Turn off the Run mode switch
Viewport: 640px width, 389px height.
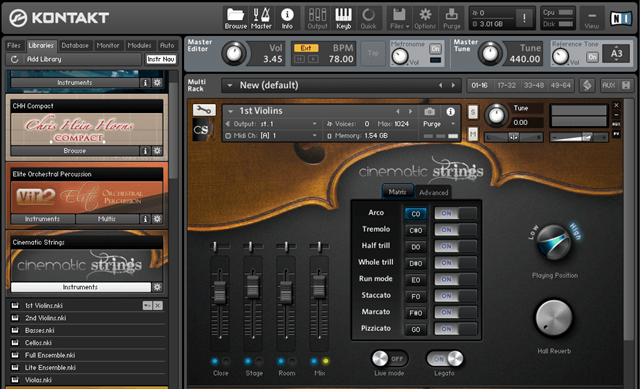[x=455, y=279]
